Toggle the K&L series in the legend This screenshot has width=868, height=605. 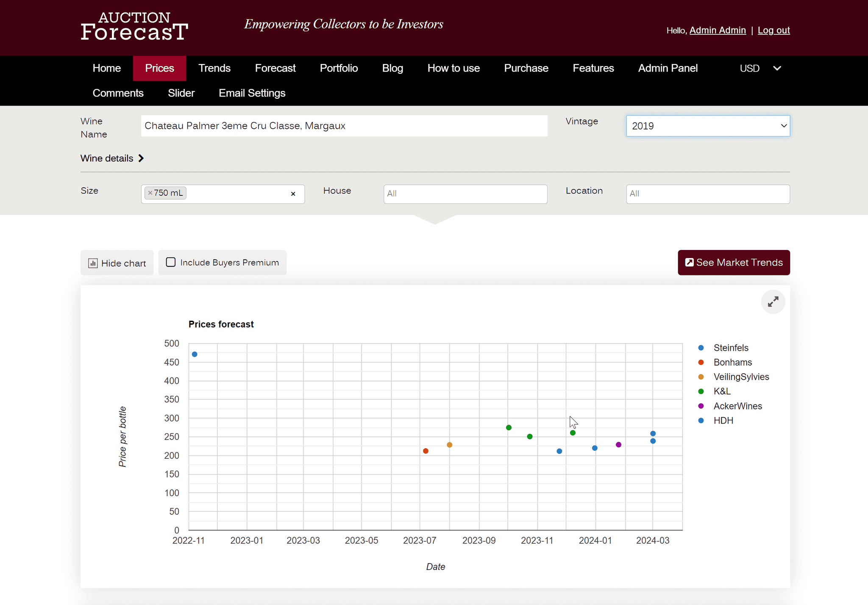click(722, 391)
